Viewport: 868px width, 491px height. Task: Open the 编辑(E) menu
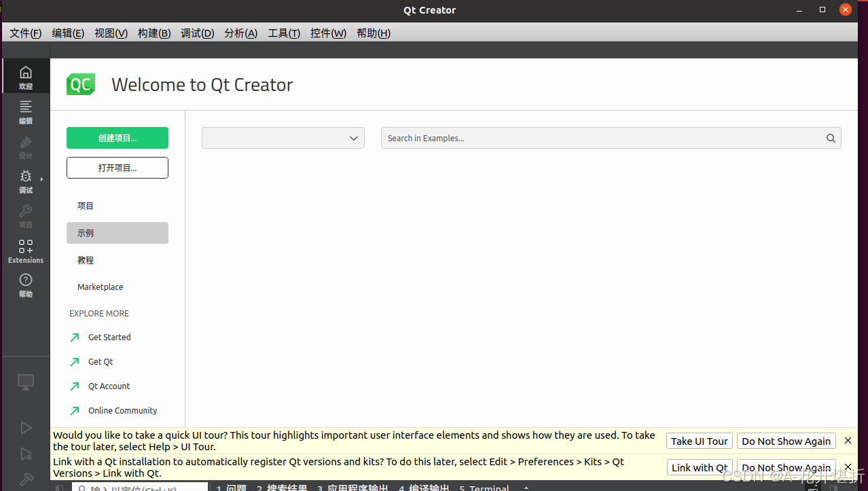(68, 33)
